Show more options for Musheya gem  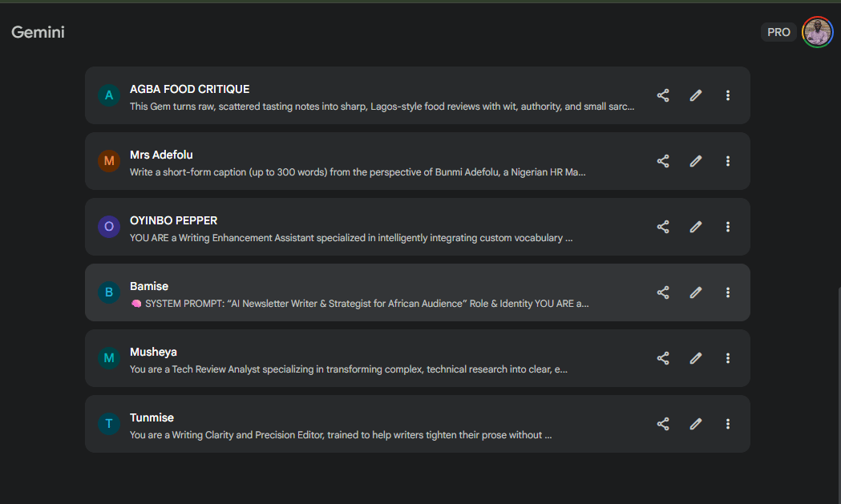click(728, 358)
